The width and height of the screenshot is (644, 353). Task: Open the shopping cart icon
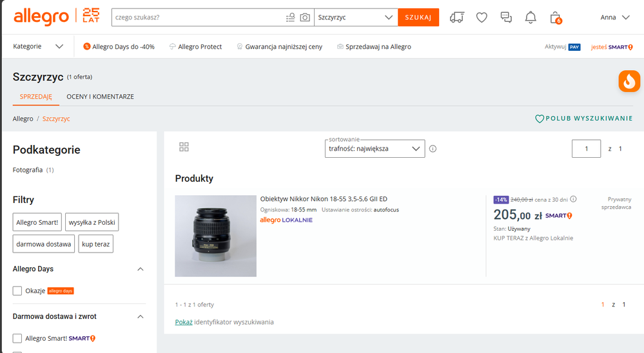pyautogui.click(x=555, y=17)
